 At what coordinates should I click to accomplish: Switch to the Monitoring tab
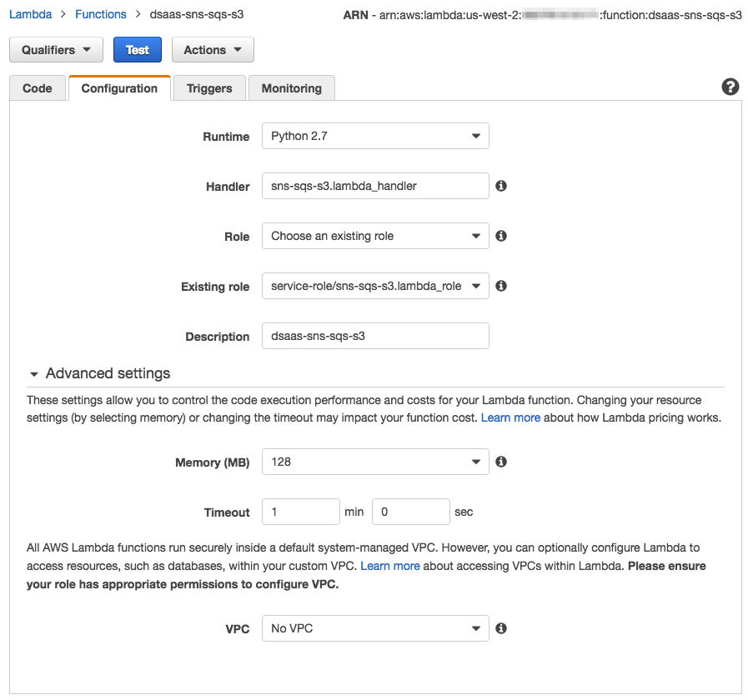point(291,87)
